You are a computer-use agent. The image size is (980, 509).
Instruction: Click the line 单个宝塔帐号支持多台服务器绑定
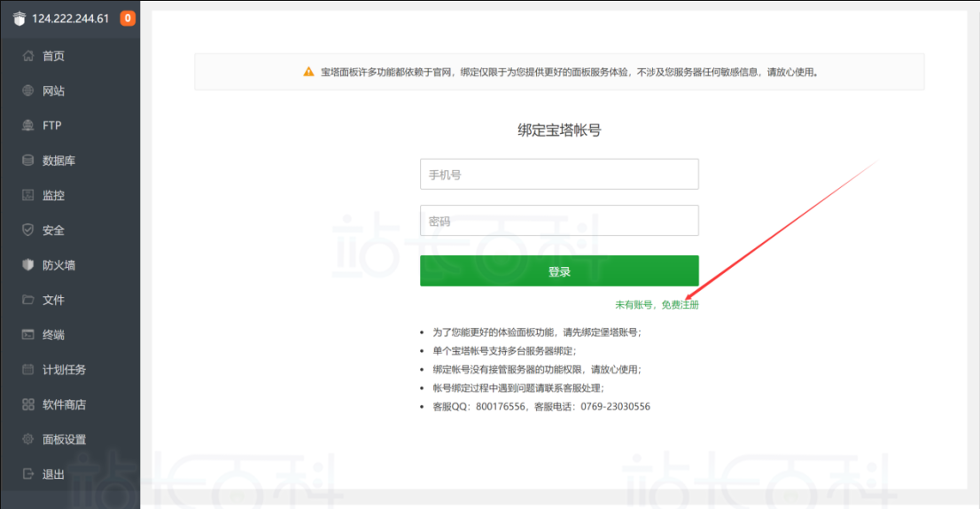[504, 351]
